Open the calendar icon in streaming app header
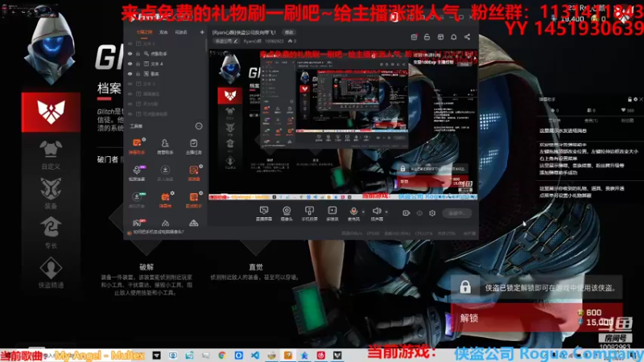644x362 pixels. click(414, 37)
